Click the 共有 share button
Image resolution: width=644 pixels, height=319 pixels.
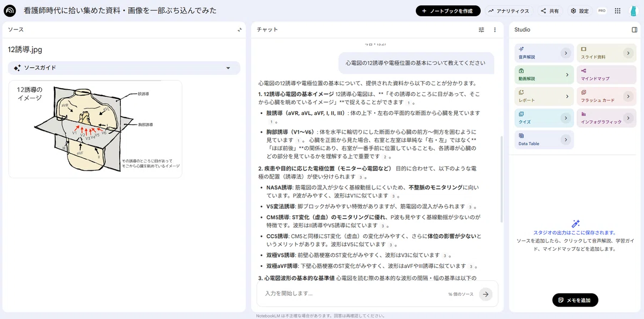click(550, 11)
